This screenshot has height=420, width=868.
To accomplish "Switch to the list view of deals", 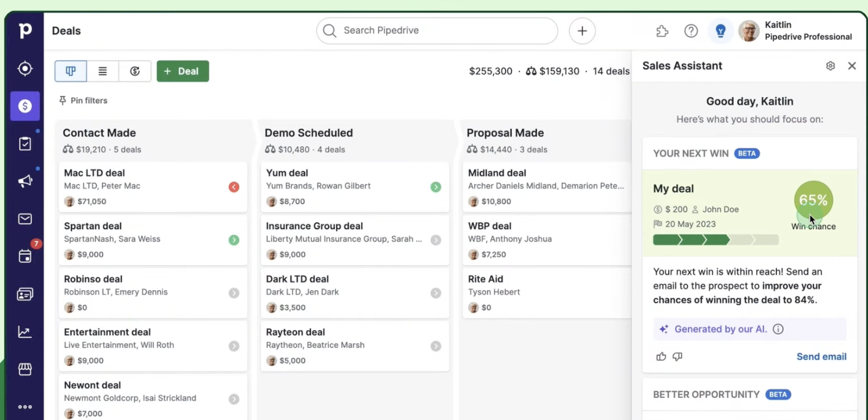I will (103, 71).
